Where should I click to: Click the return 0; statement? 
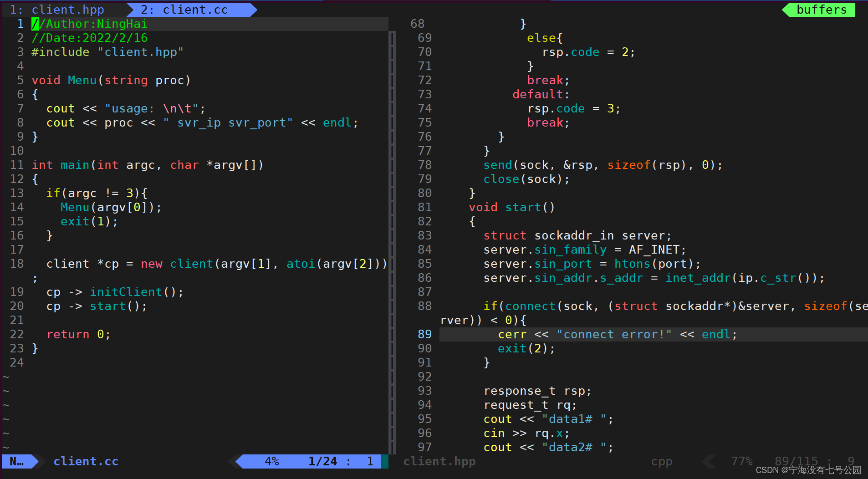coord(78,334)
